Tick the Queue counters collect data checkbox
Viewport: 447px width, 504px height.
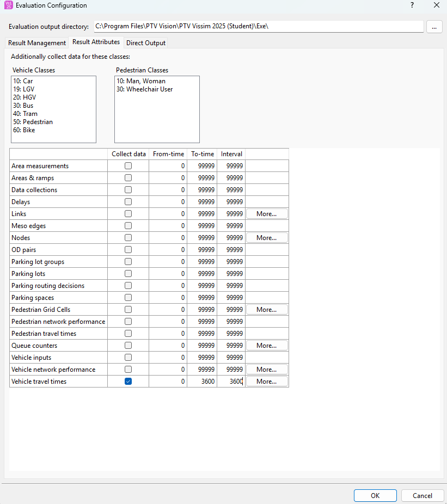tap(128, 346)
